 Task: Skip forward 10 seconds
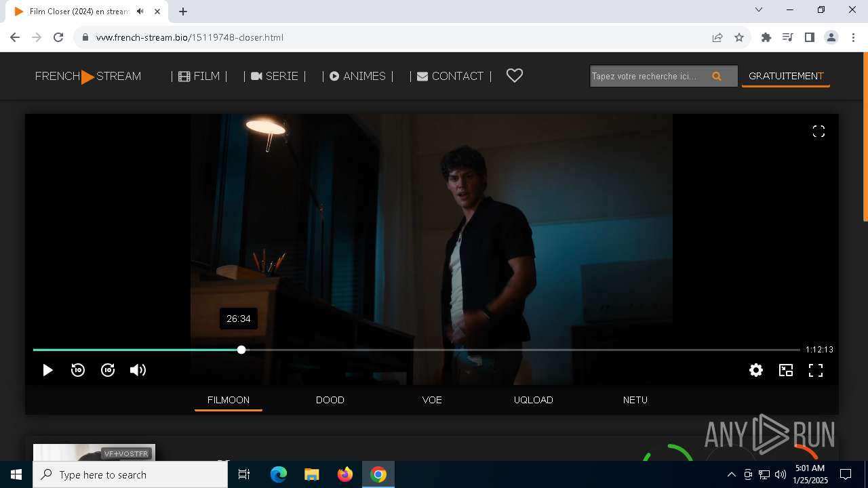108,370
